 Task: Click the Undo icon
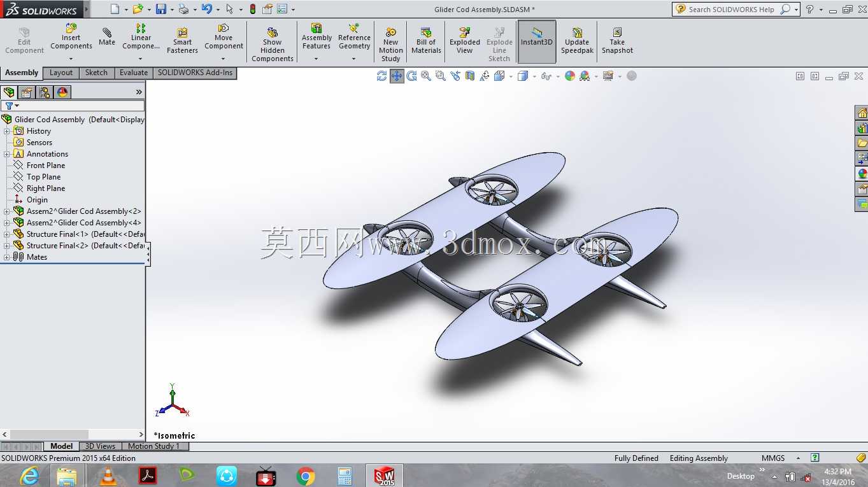(x=206, y=9)
